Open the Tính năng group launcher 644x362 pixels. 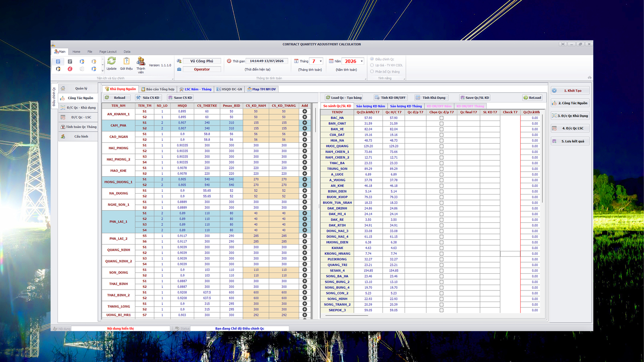(x=404, y=79)
